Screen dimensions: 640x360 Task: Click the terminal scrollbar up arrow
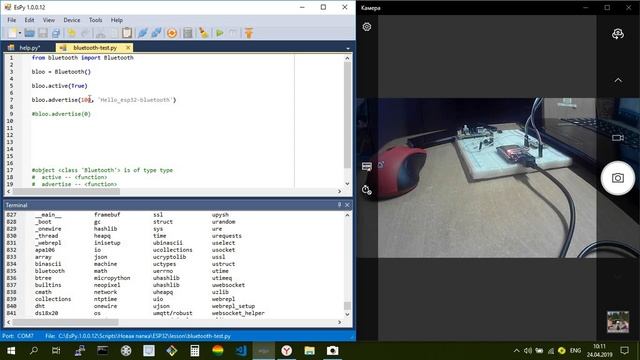(x=347, y=215)
